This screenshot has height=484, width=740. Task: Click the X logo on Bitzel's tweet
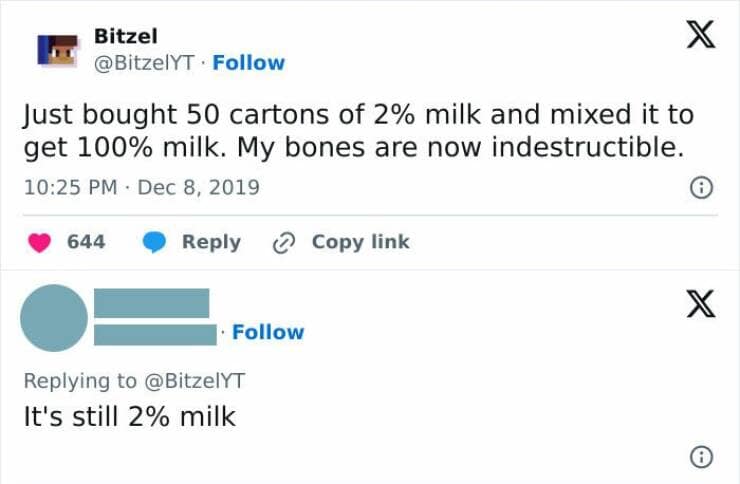(x=700, y=38)
